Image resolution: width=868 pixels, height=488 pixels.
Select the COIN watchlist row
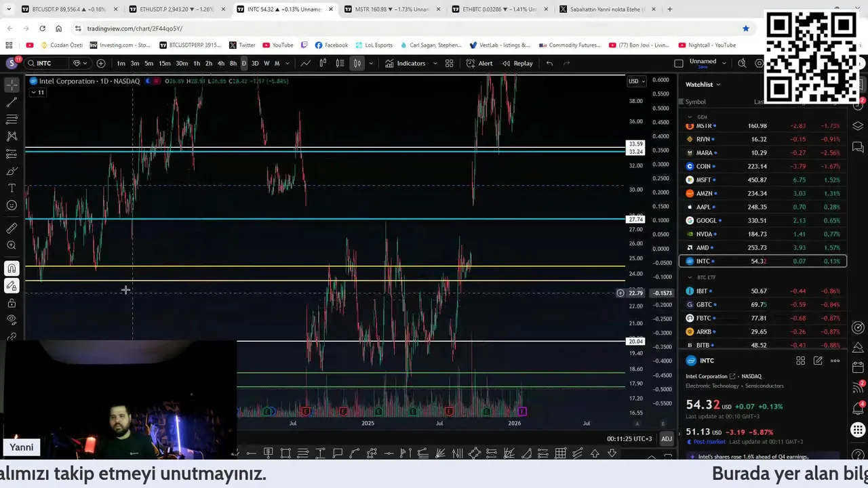763,166
